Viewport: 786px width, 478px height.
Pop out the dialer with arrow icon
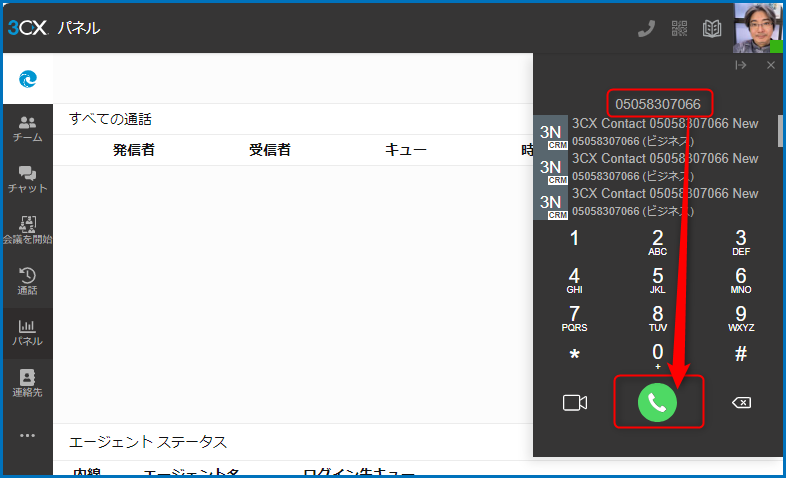(x=740, y=65)
